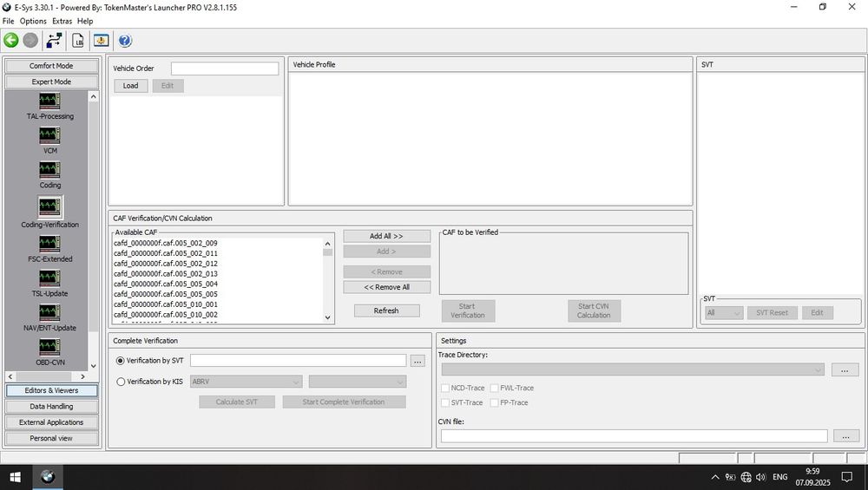Toggle the FWL-Trace checkbox

point(495,389)
